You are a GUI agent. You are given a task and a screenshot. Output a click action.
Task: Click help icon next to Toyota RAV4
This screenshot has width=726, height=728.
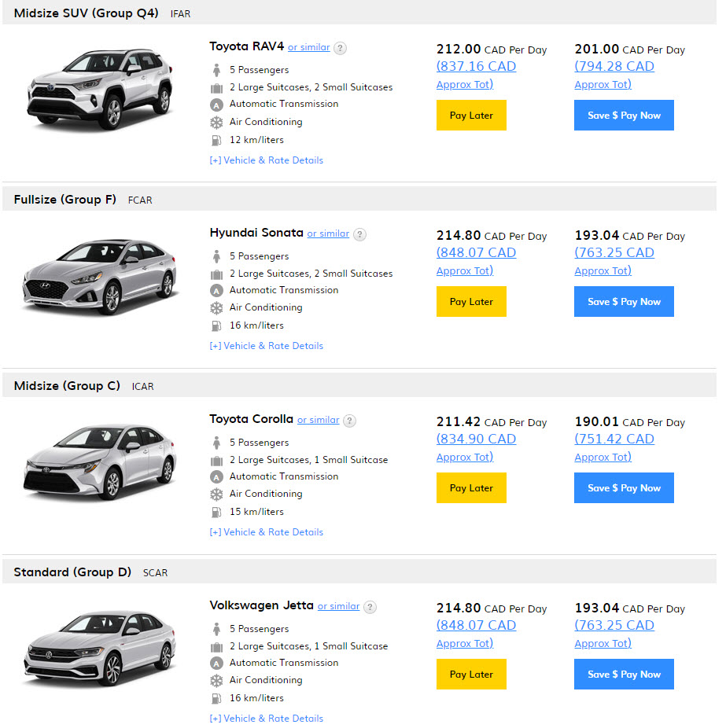[x=340, y=48]
